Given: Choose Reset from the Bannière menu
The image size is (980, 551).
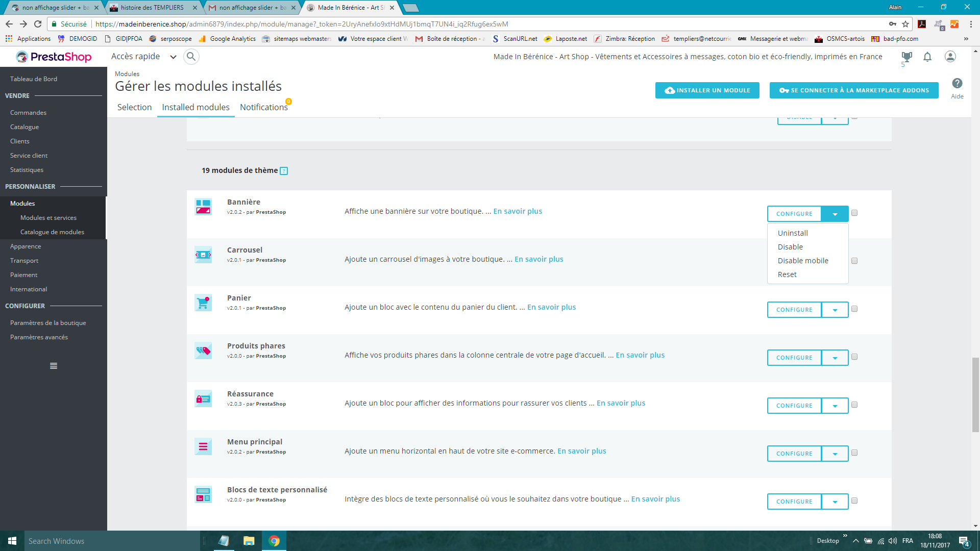Looking at the screenshot, I should (787, 274).
